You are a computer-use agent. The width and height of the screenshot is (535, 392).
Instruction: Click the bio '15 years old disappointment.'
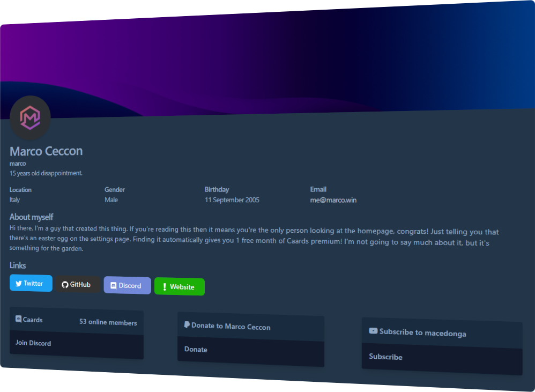(46, 173)
